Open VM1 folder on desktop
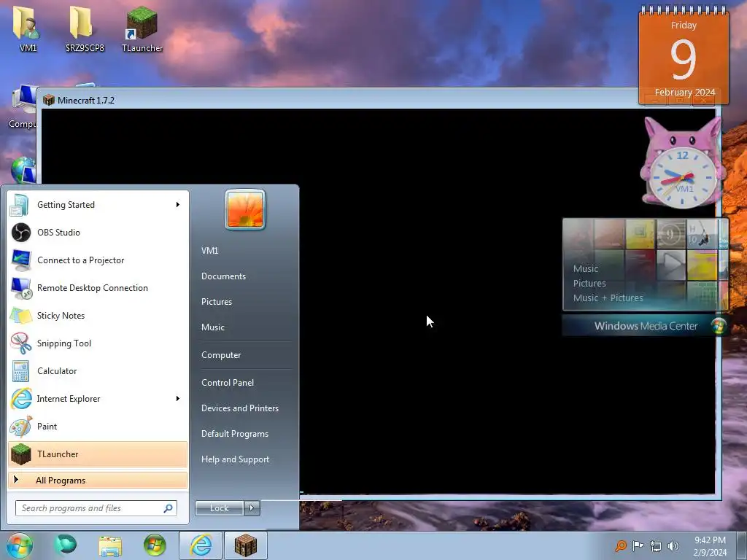This screenshot has height=560, width=747. (28, 28)
